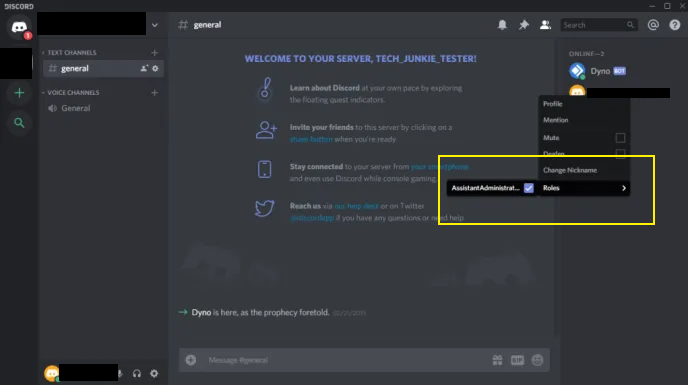Image resolution: width=688 pixels, height=385 pixels.
Task: Minimize the Discord window
Action: click(652, 6)
